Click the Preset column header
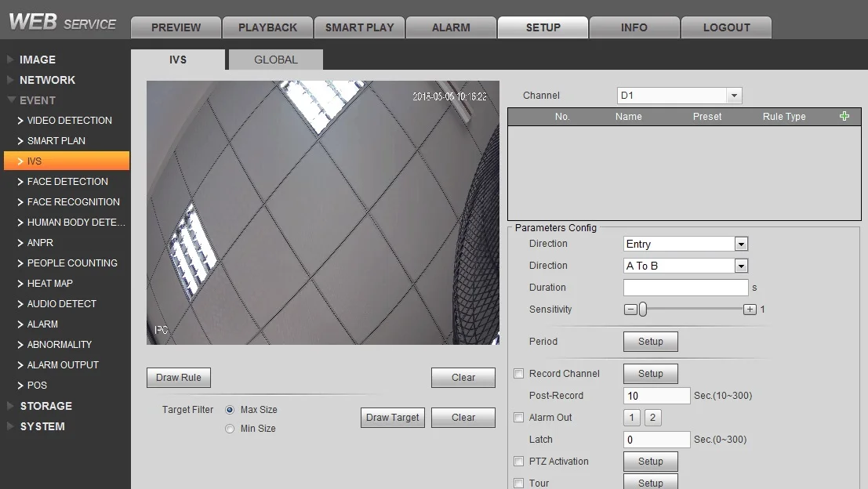The image size is (868, 489). click(x=707, y=117)
